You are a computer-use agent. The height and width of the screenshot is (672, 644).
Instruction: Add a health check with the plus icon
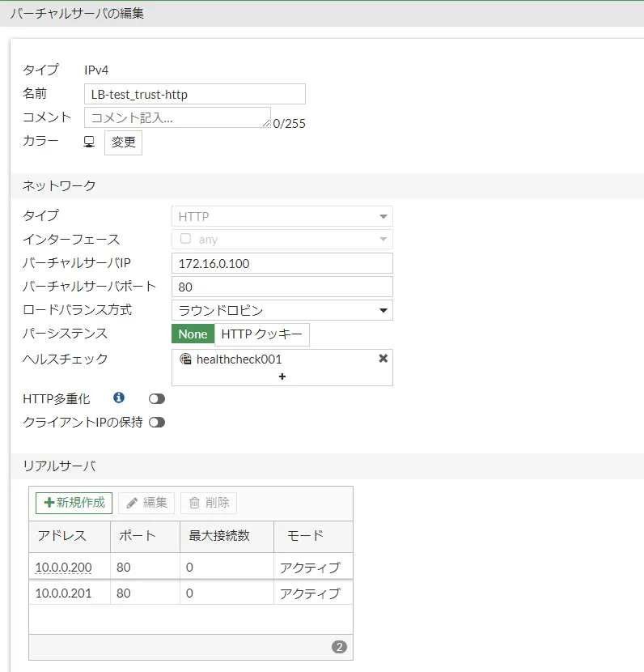coord(282,376)
